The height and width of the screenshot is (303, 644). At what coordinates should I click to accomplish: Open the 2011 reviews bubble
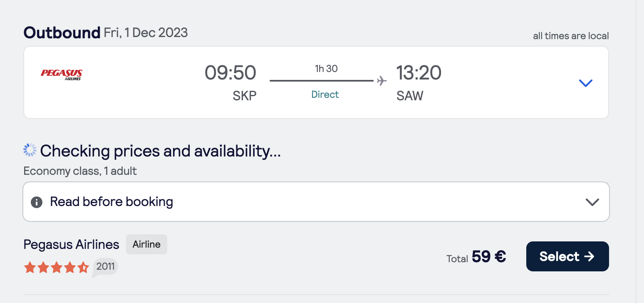click(x=105, y=267)
